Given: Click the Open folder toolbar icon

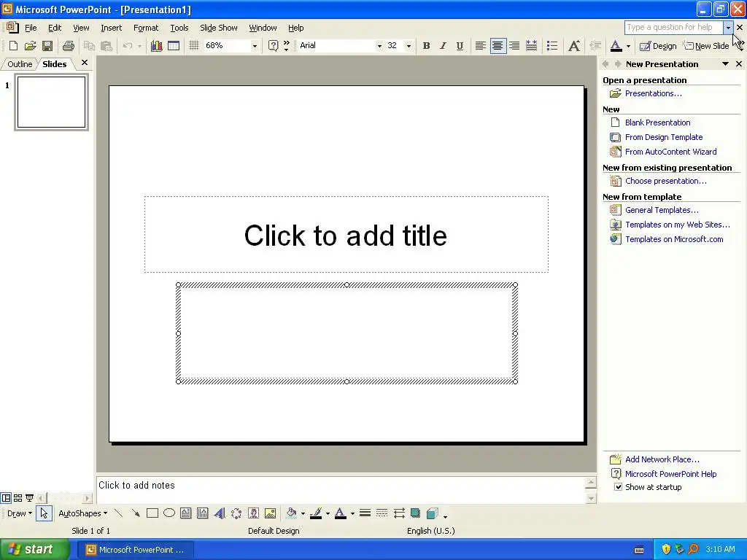Looking at the screenshot, I should tap(30, 46).
